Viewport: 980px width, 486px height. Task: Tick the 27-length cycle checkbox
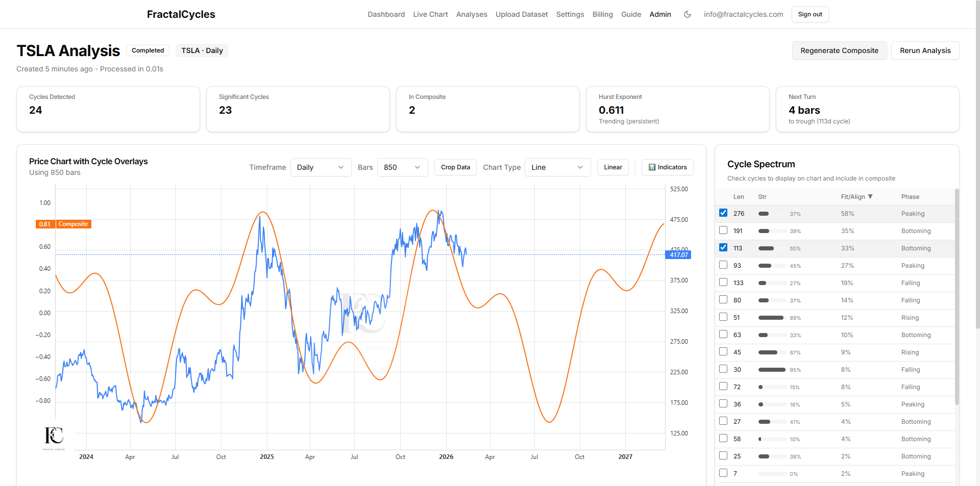click(x=723, y=421)
